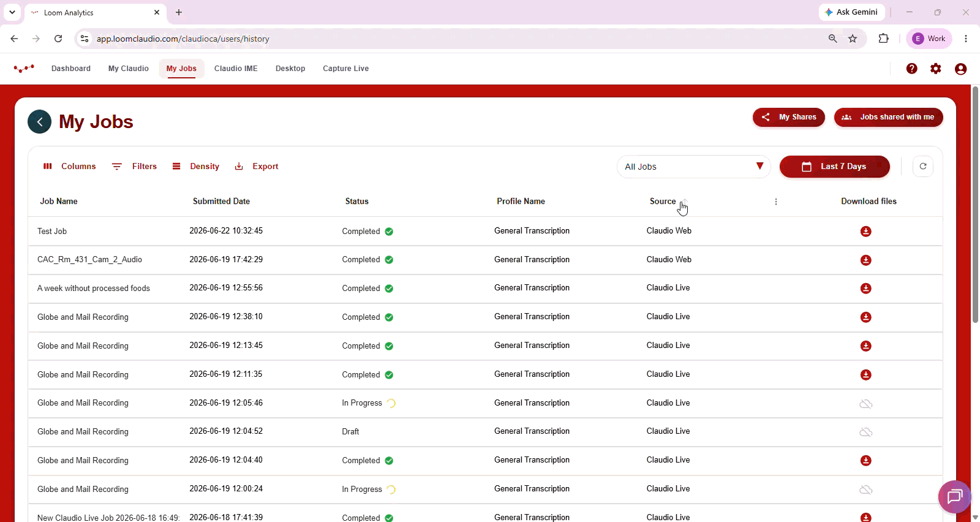The width and height of the screenshot is (980, 522).
Task: Open the Columns selector
Action: [x=69, y=167]
